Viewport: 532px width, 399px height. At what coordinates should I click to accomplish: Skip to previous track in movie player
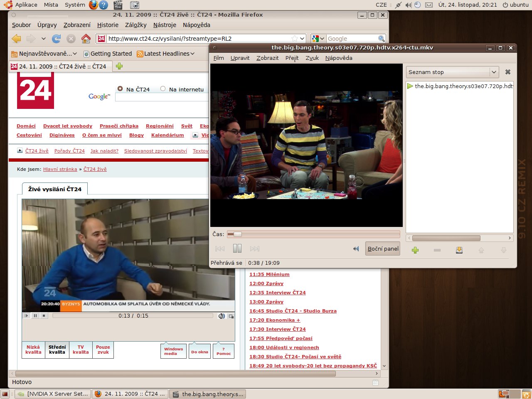point(220,249)
